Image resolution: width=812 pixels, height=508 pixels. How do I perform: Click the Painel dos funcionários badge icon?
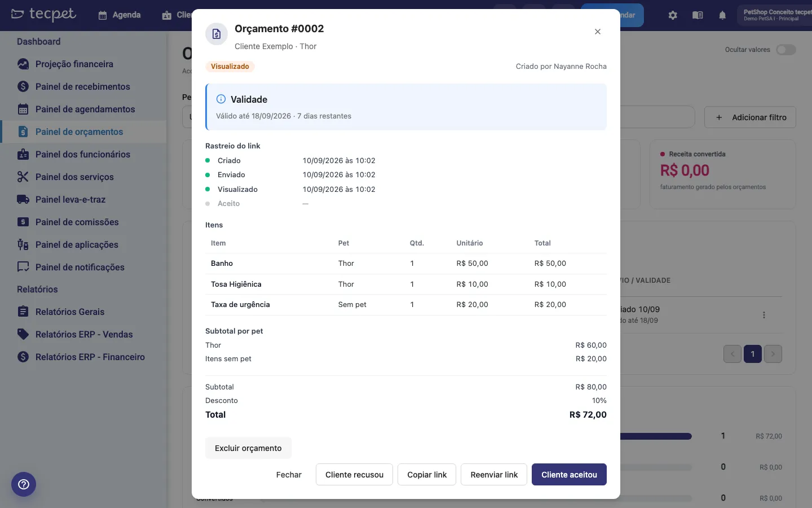[23, 154]
